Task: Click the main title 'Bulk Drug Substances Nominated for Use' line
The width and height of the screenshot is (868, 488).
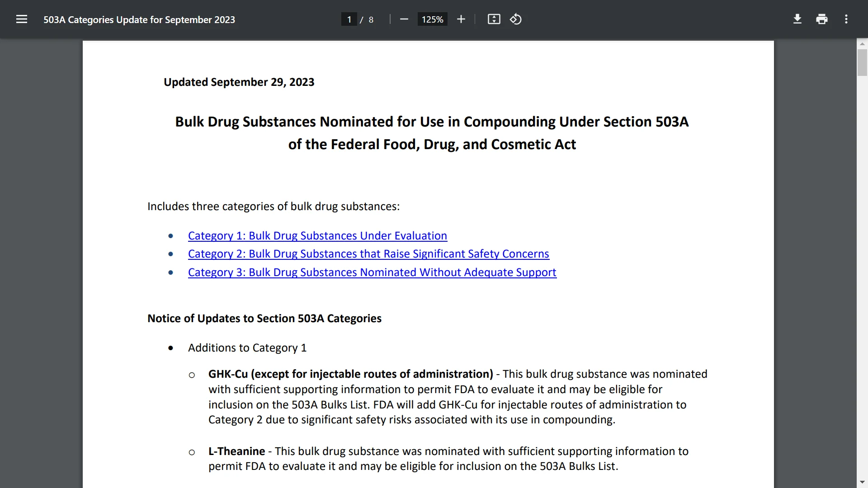Action: (x=432, y=122)
